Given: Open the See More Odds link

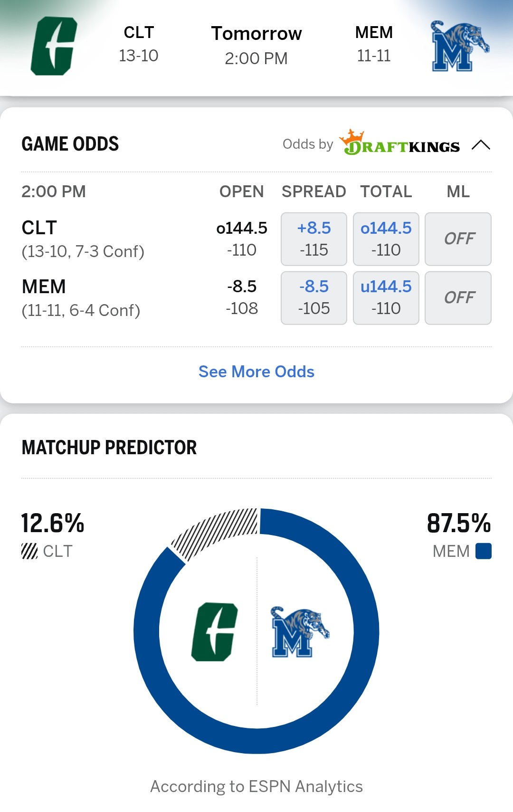Looking at the screenshot, I should pyautogui.click(x=256, y=372).
